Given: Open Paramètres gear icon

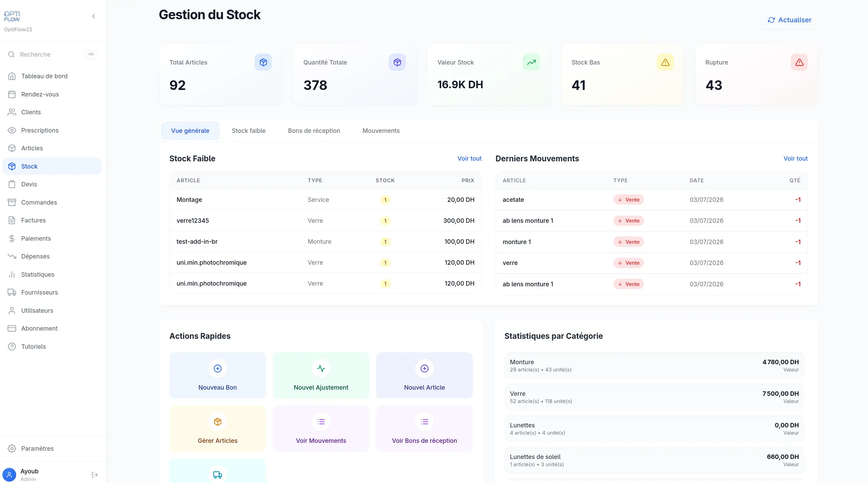Looking at the screenshot, I should click(x=12, y=449).
